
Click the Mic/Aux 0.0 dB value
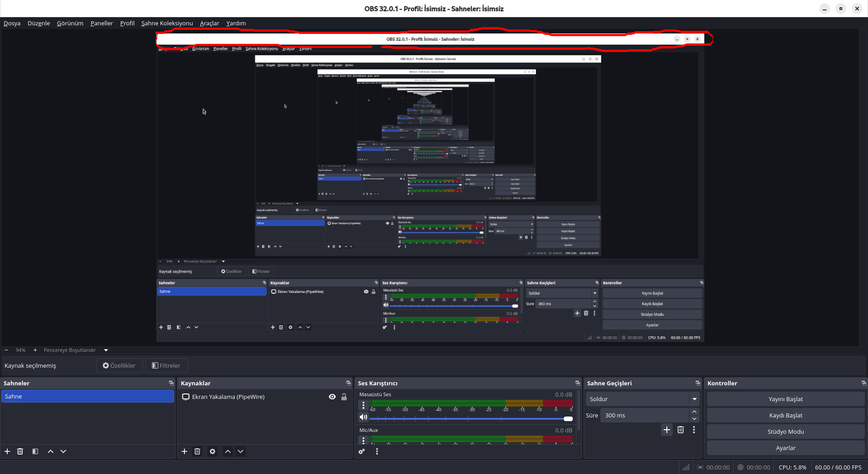coord(564,430)
